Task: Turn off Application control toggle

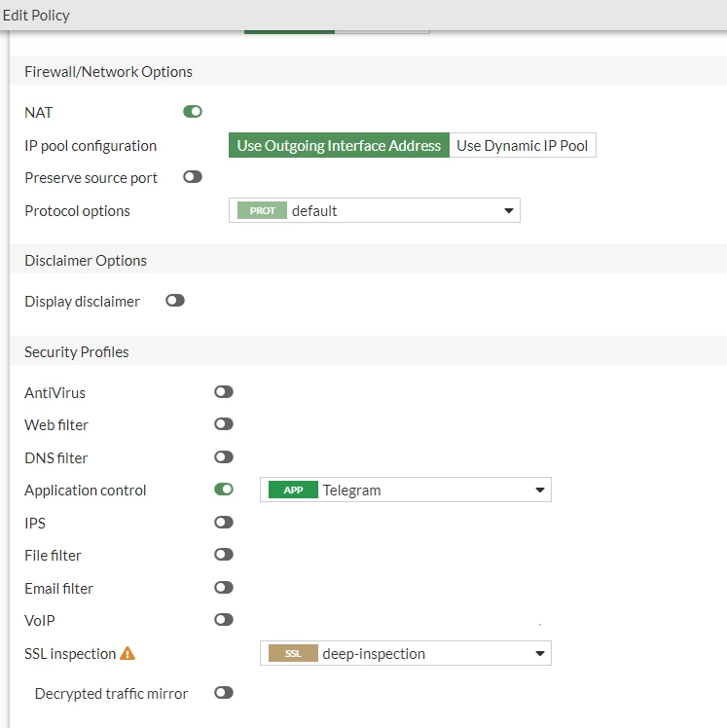Action: [x=224, y=490]
